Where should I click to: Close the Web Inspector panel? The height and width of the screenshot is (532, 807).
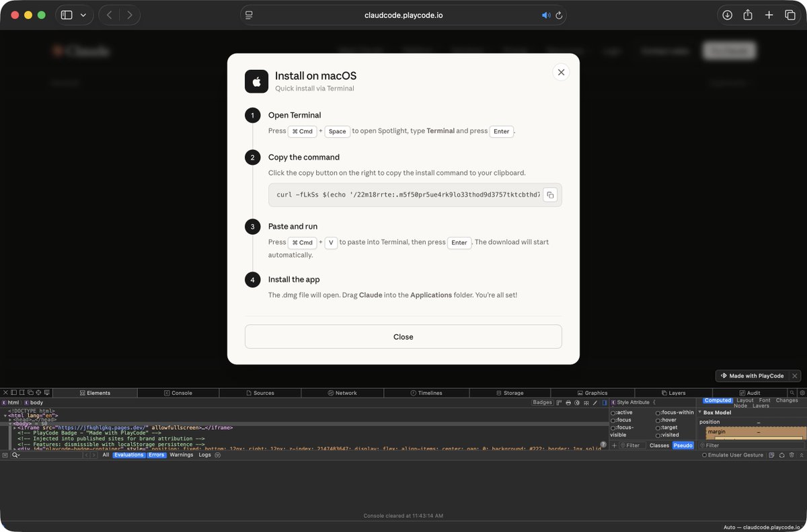pos(5,393)
